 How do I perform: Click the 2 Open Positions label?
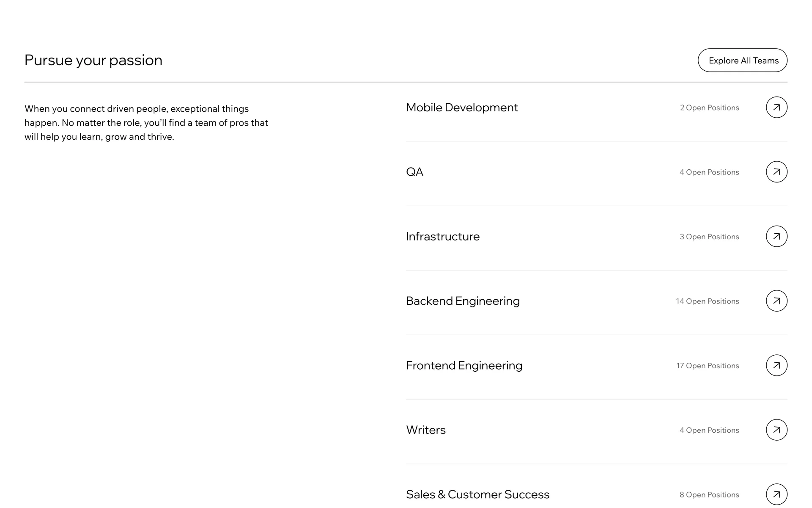point(709,108)
